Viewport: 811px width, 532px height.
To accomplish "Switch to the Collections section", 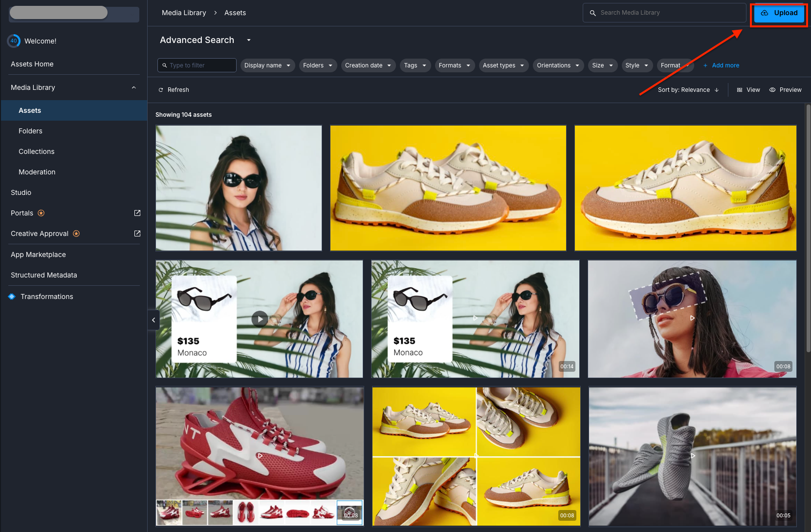I will pyautogui.click(x=36, y=151).
